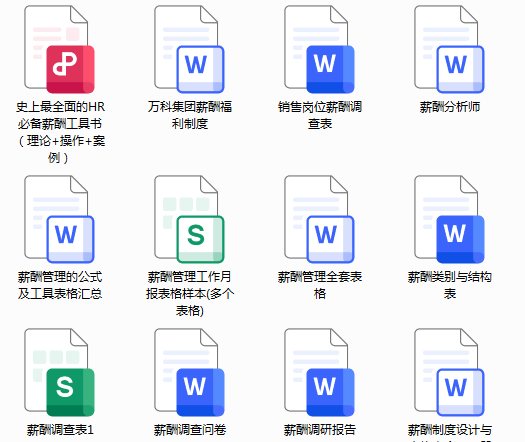Open the 薪酬调查问卷 Word file icon

coord(189,372)
